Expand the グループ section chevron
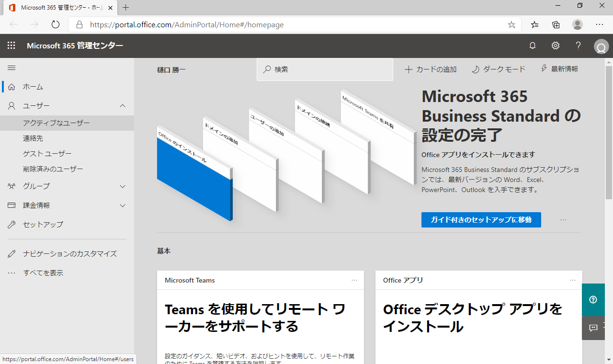613x364 pixels. [x=123, y=186]
